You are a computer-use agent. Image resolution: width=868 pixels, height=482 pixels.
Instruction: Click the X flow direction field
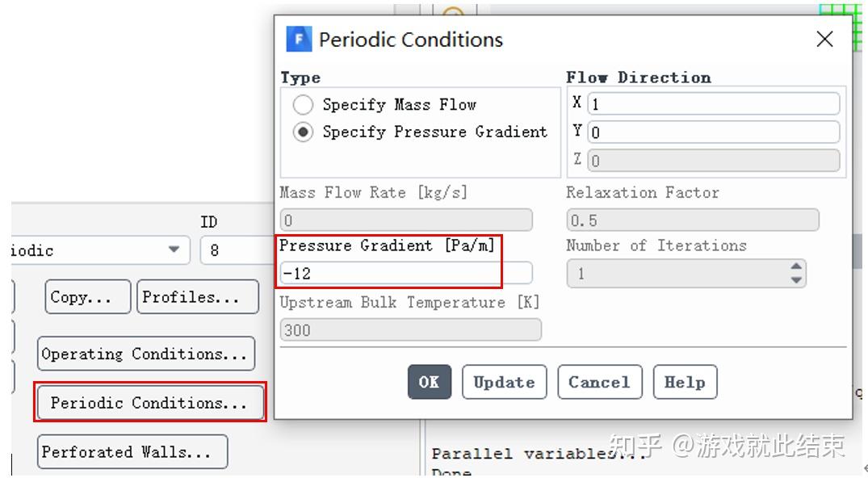(714, 104)
